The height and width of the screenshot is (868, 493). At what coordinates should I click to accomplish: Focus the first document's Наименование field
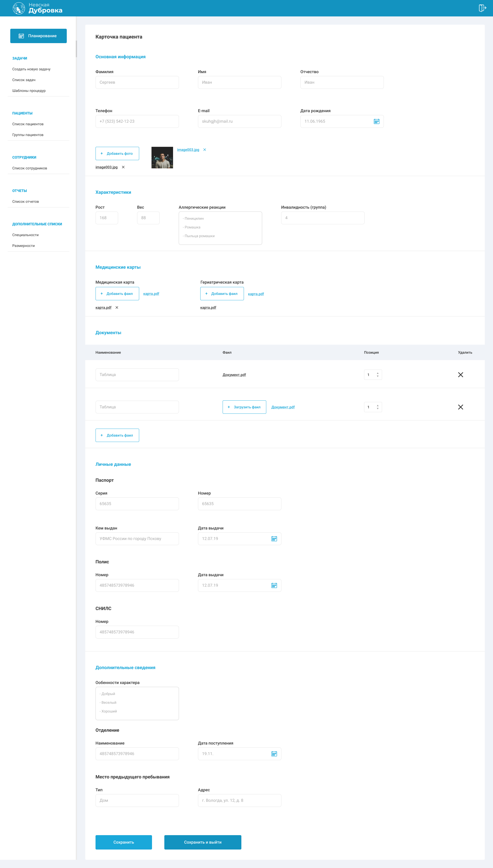click(x=137, y=375)
